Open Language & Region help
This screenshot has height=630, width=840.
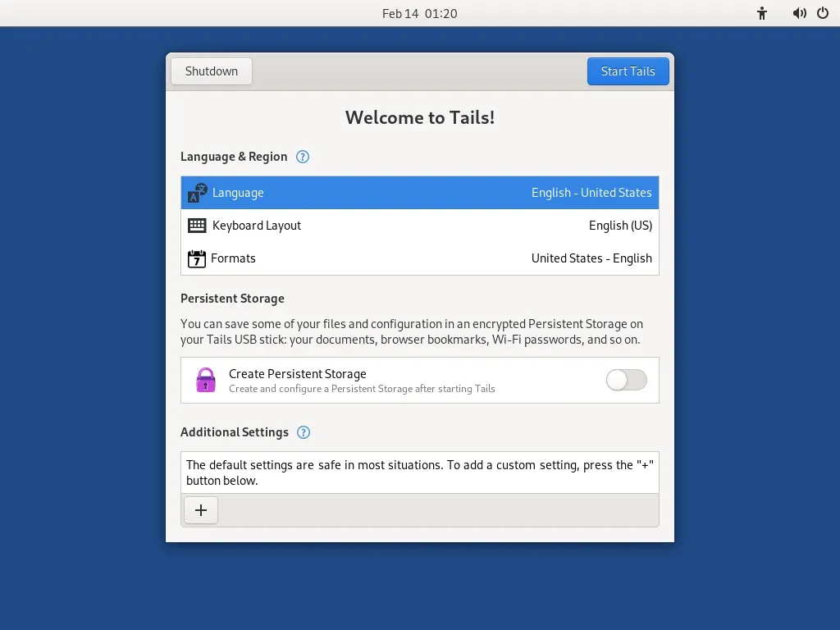[302, 157]
